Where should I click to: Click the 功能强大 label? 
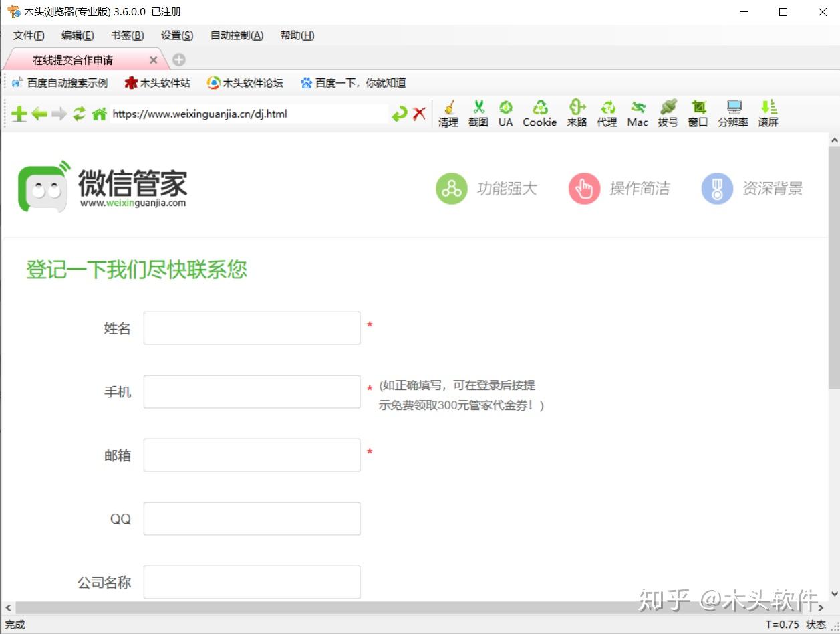pos(507,189)
